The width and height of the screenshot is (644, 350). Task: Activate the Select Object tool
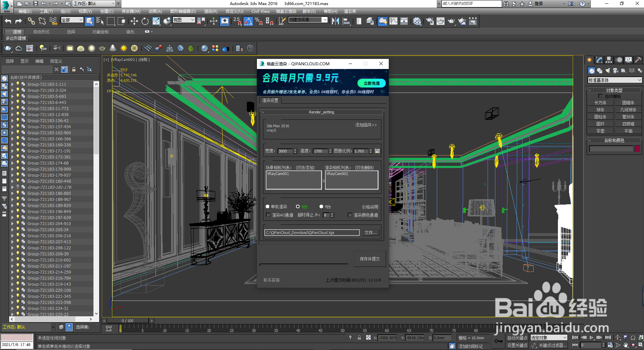click(89, 21)
